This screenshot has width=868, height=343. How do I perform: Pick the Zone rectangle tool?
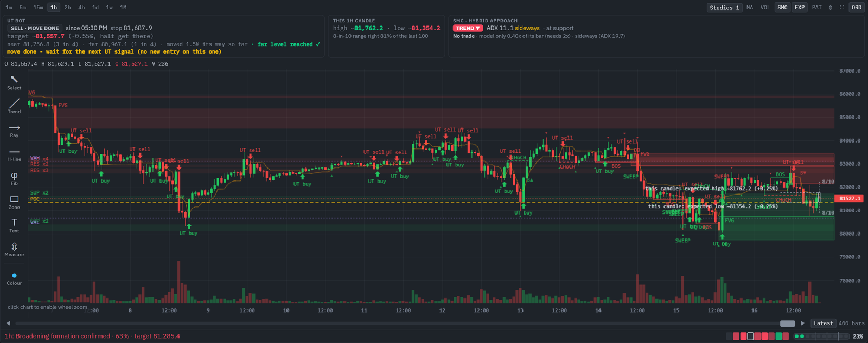14,202
